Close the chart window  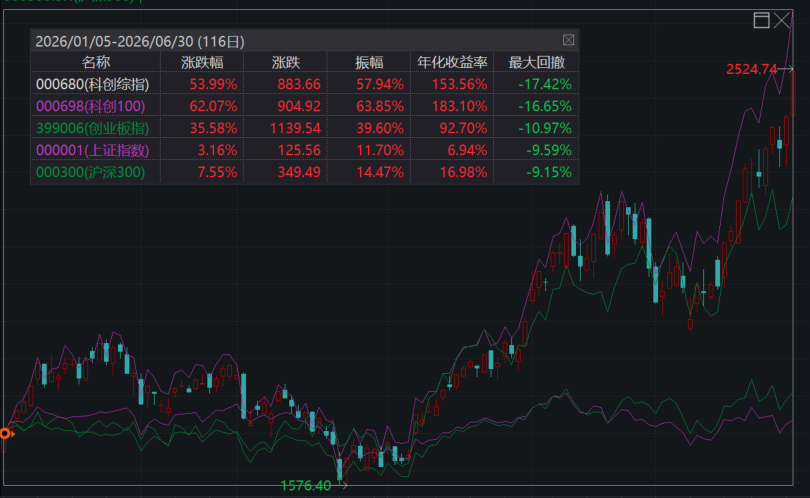pyautogui.click(x=782, y=20)
